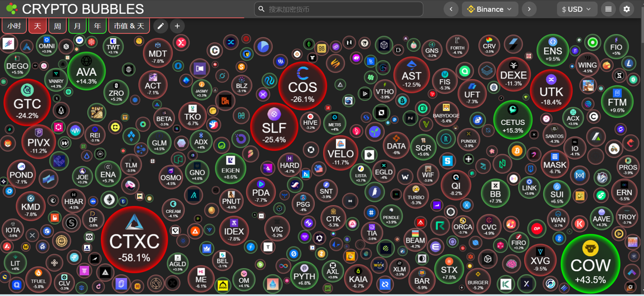Viewport: 644px width, 296px height.
Task: Switch to the 天 (day) tab
Action: 37,26
